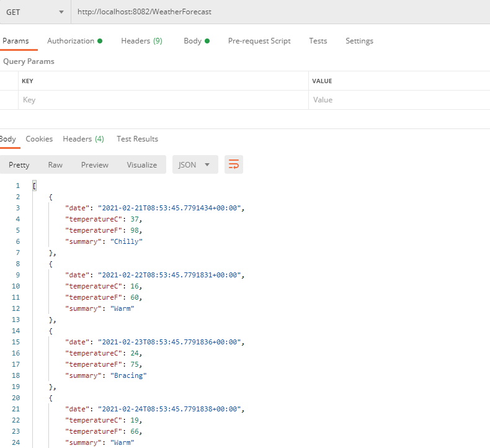Click the request URL field

pyautogui.click(x=279, y=12)
